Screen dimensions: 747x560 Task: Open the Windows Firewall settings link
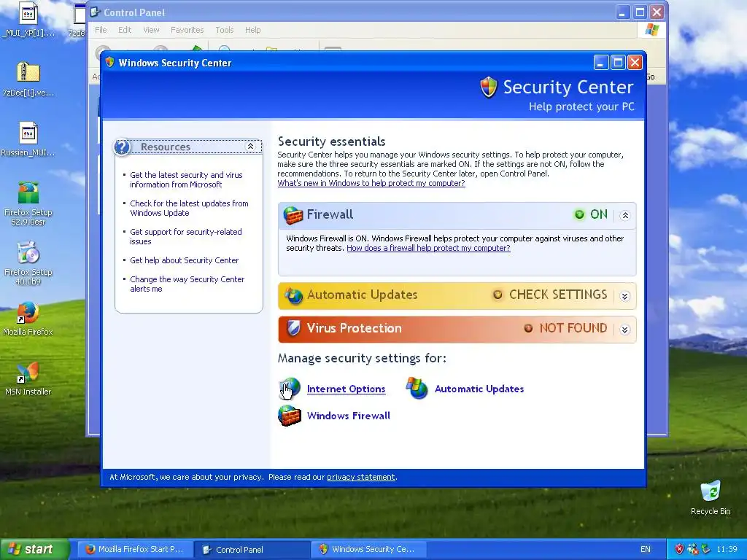point(349,416)
